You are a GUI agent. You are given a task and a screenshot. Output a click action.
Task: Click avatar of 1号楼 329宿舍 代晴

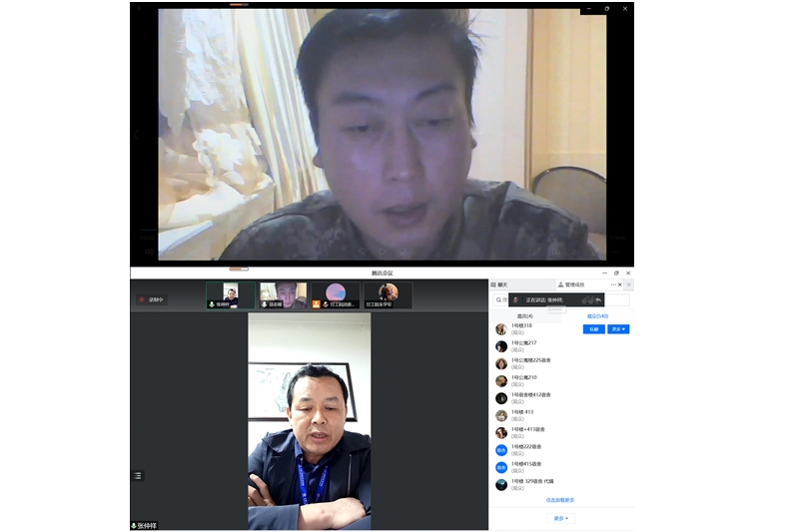501,484
